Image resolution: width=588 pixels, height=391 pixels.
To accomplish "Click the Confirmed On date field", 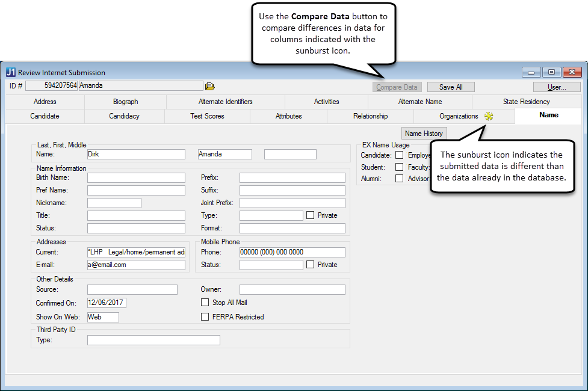I will tap(107, 303).
